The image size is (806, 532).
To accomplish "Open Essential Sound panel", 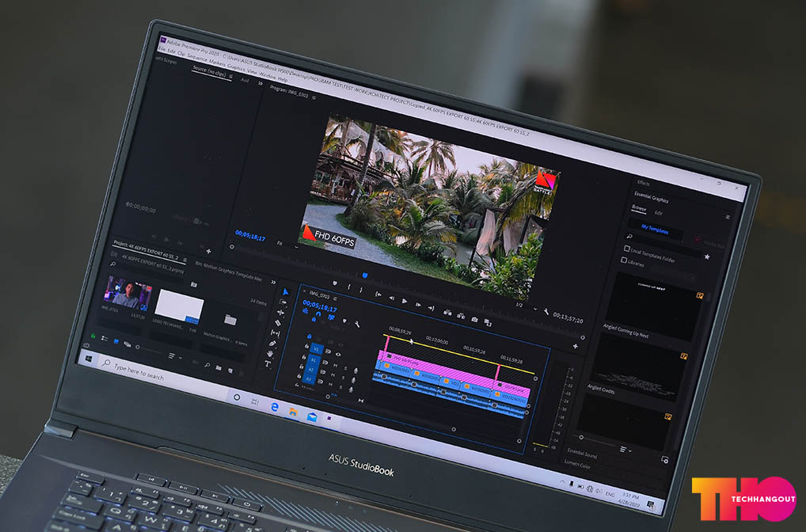I will point(582,453).
